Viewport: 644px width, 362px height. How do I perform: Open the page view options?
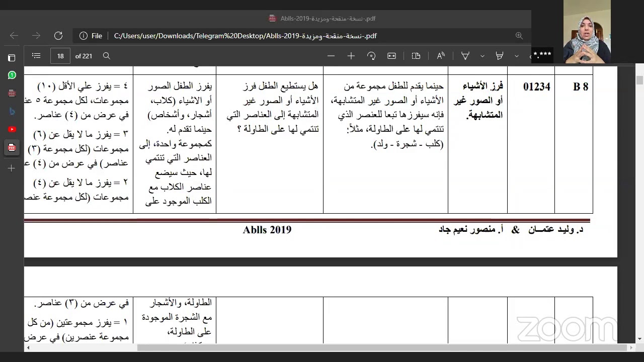416,56
